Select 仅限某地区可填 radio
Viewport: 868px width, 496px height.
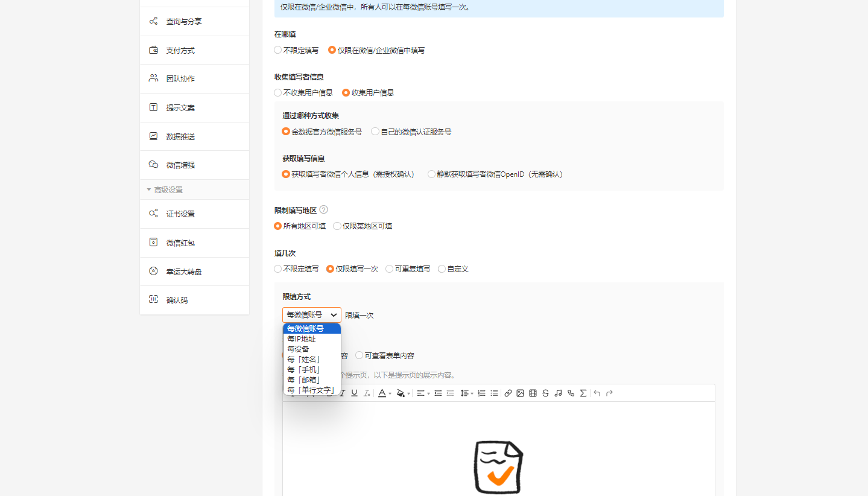point(337,226)
